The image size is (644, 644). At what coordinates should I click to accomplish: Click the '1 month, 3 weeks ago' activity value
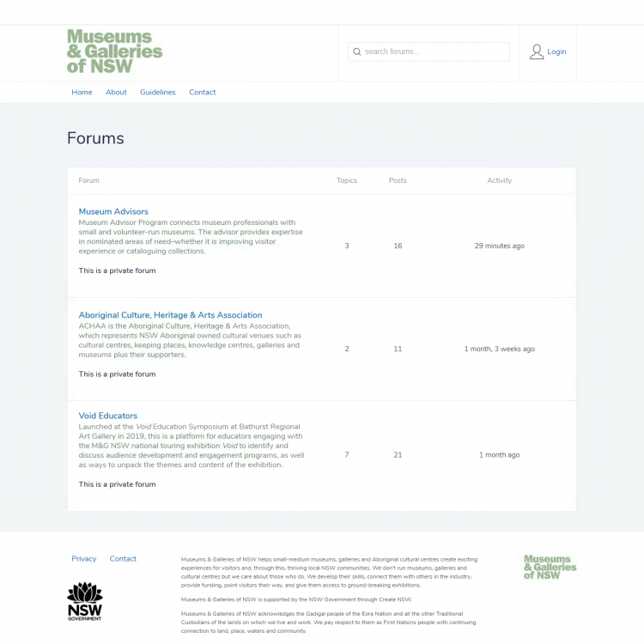pos(500,349)
